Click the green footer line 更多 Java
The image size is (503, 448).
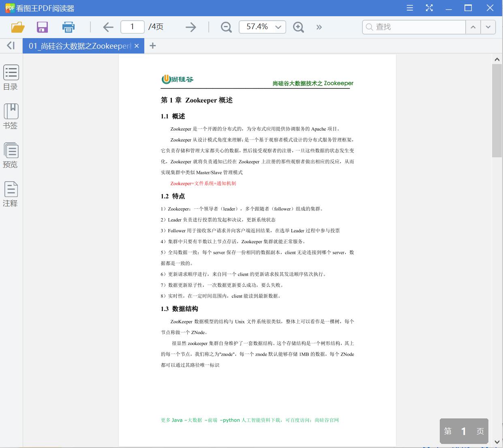pyautogui.click(x=250, y=420)
